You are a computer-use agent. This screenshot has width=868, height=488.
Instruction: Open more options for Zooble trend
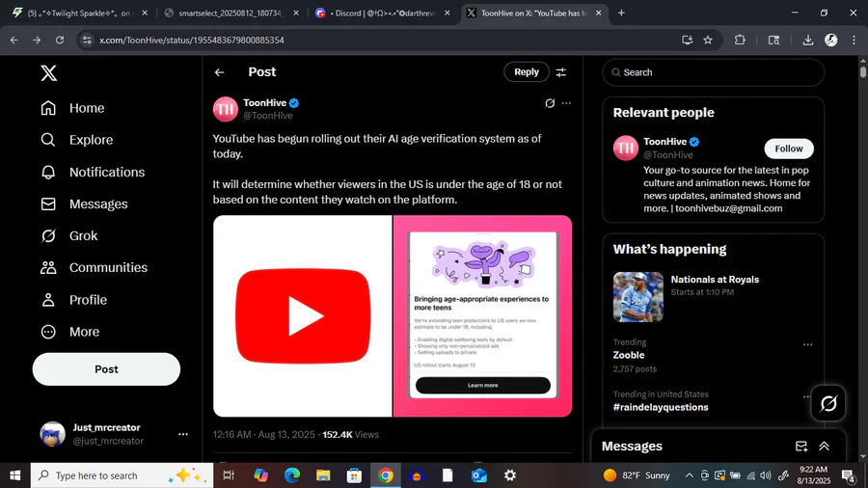pyautogui.click(x=807, y=344)
